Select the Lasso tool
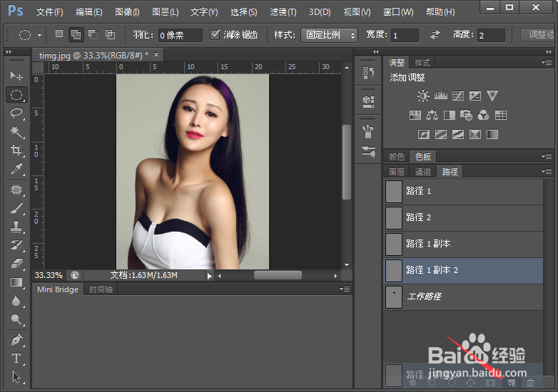The height and width of the screenshot is (392, 558). click(16, 113)
